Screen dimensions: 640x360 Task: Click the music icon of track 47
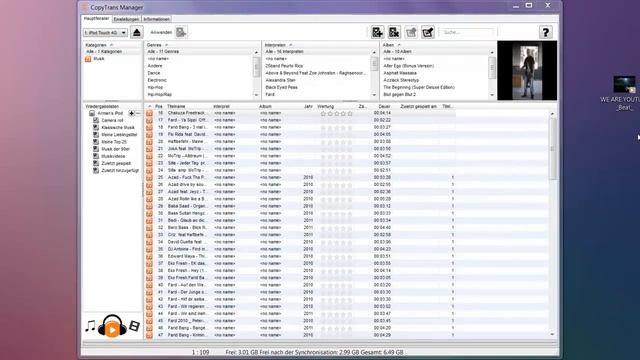click(149, 335)
